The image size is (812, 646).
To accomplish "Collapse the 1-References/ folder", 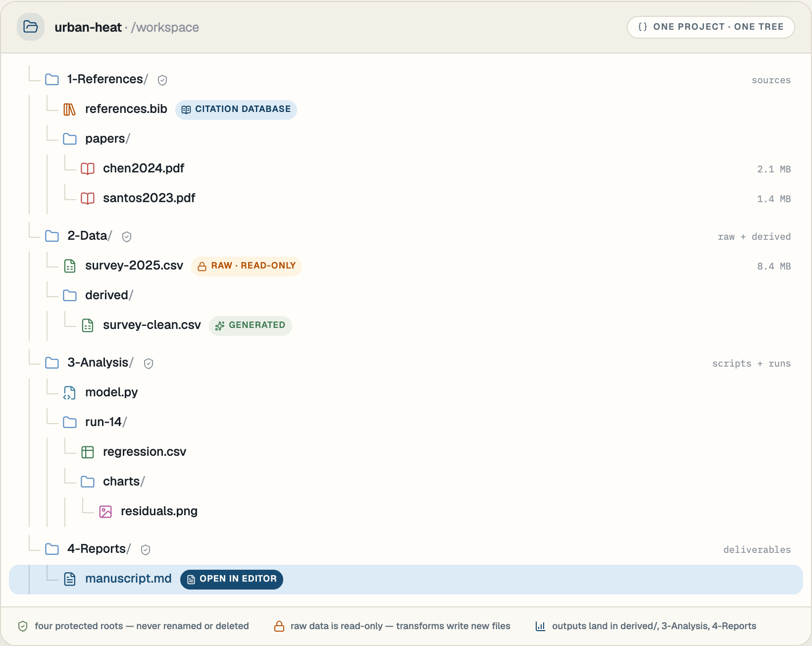I will click(52, 80).
